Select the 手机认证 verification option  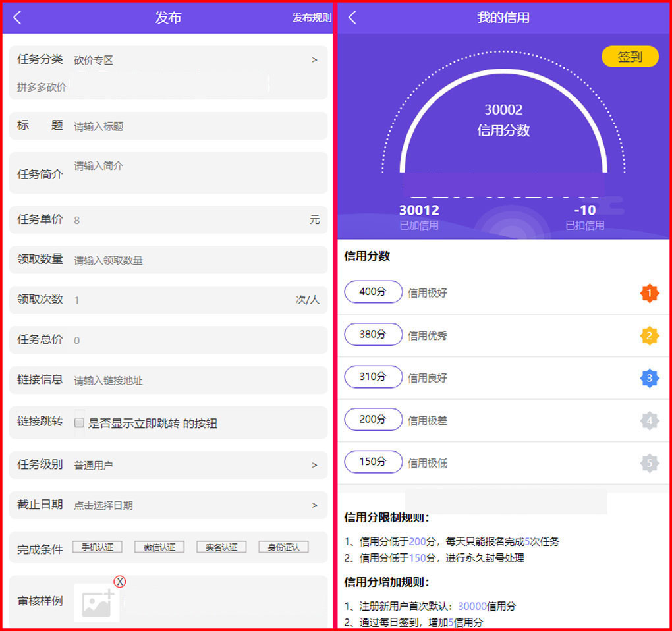point(97,547)
